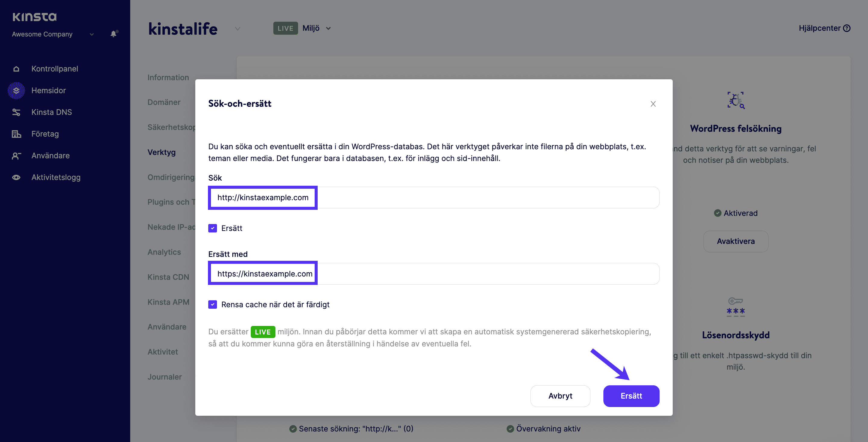Click the Ersätt submit button
Screen dimensions: 868x442
click(x=631, y=396)
